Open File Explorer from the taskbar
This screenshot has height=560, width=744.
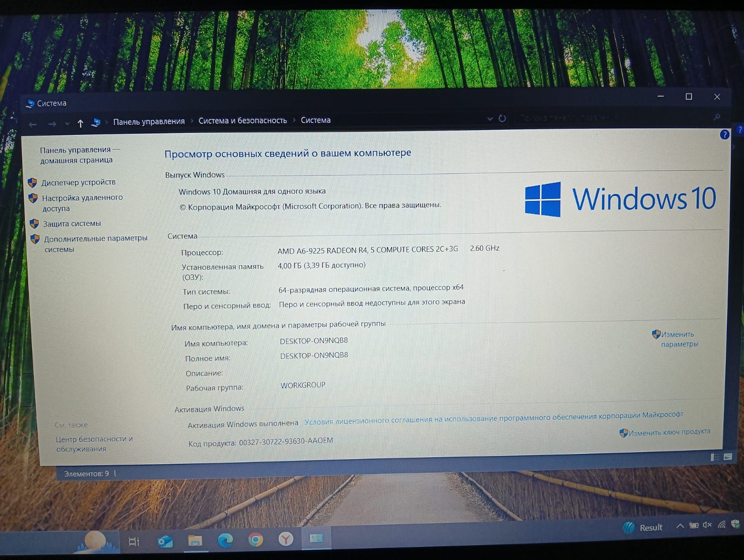[x=195, y=540]
